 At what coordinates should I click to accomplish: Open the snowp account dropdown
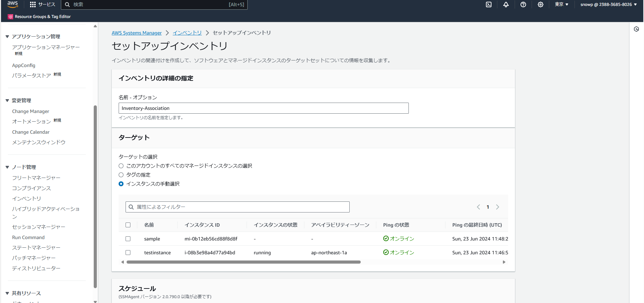pos(608,4)
